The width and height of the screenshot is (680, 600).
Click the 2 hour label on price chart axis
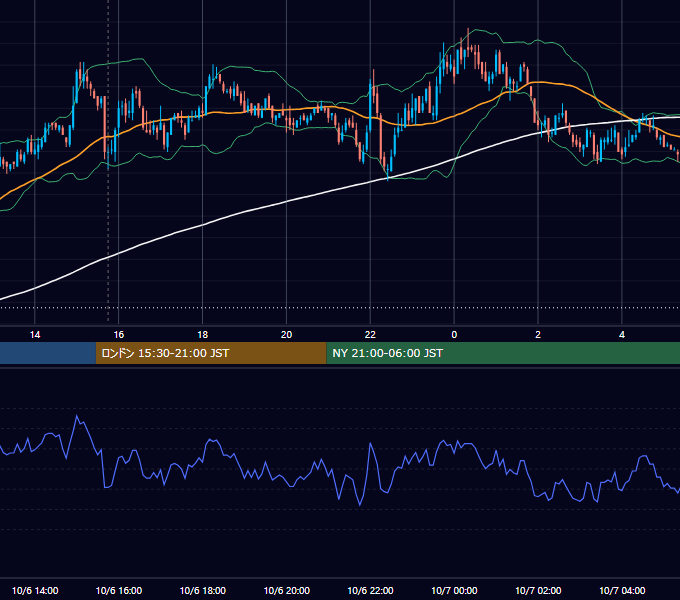[538, 335]
